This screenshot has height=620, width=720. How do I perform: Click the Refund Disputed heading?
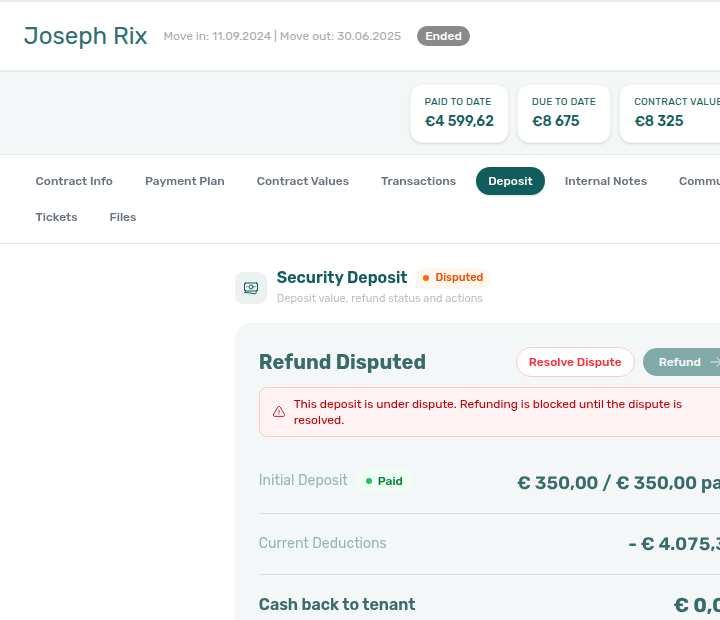(x=342, y=362)
